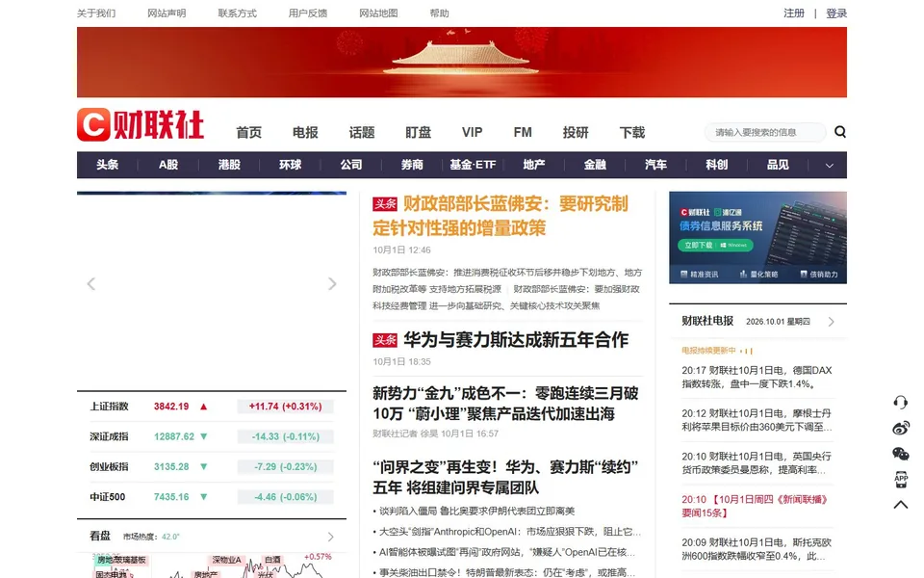Show previous carousel slide
The image size is (924, 578).
pyautogui.click(x=91, y=283)
